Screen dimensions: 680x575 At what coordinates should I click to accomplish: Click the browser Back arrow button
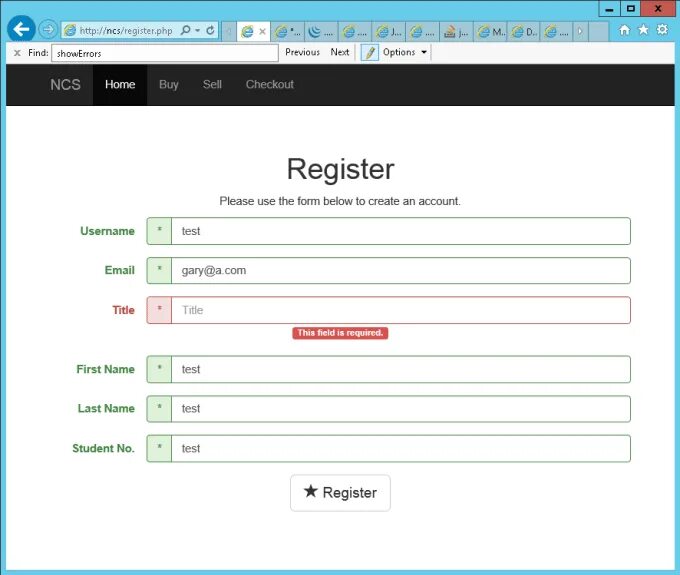click(21, 29)
